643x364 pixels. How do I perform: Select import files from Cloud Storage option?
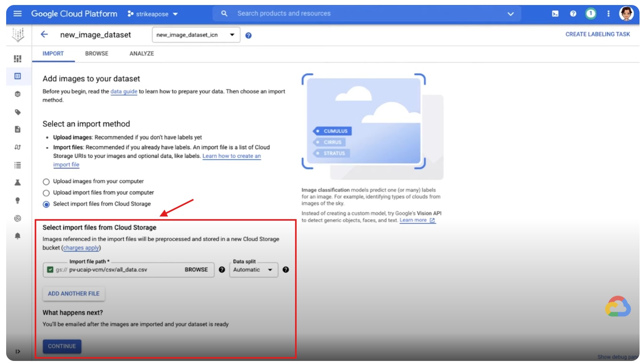[x=47, y=204]
